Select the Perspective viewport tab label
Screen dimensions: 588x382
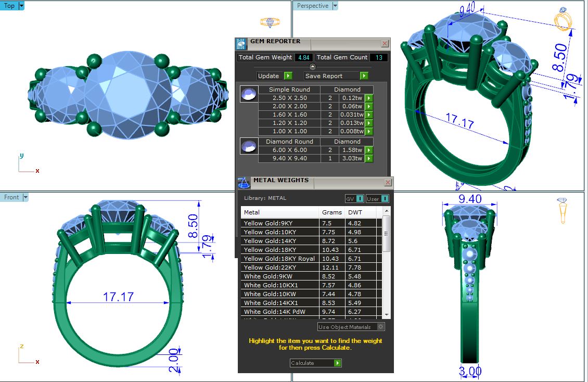pos(312,6)
